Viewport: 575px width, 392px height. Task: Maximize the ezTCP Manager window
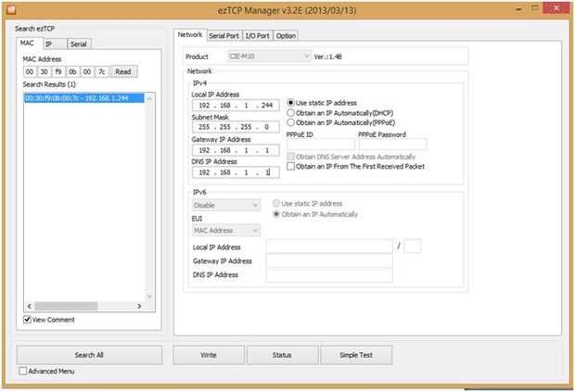pyautogui.click(x=535, y=8)
